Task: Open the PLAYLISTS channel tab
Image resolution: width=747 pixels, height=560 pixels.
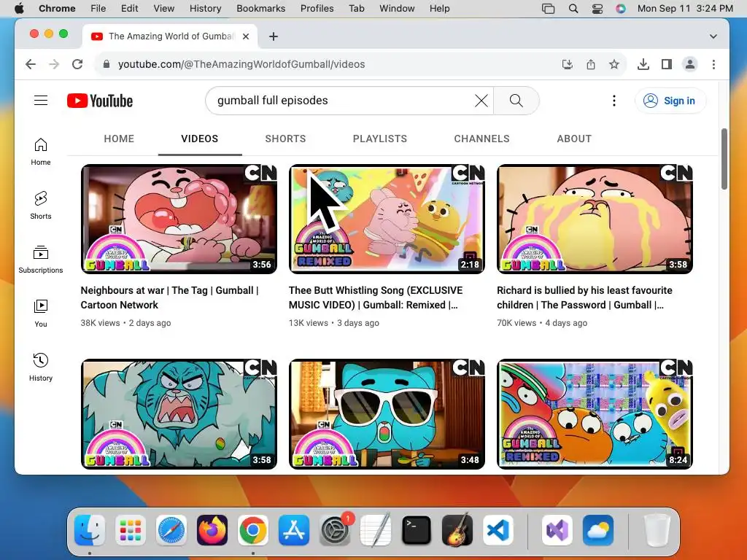Action: (379, 139)
